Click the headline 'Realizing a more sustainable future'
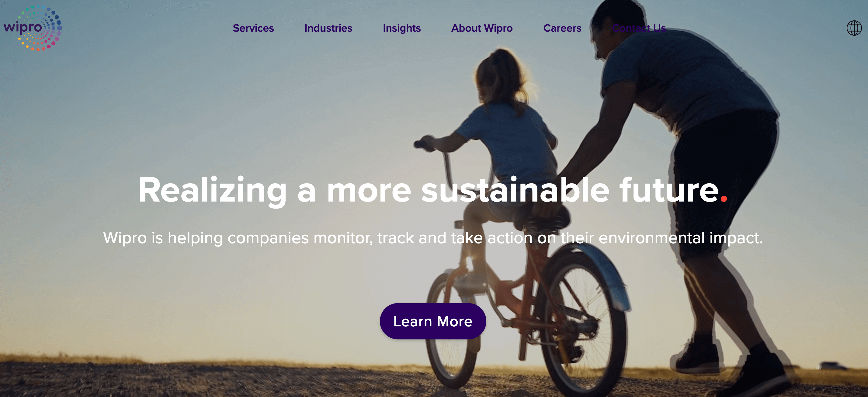This screenshot has height=397, width=868. [429, 190]
